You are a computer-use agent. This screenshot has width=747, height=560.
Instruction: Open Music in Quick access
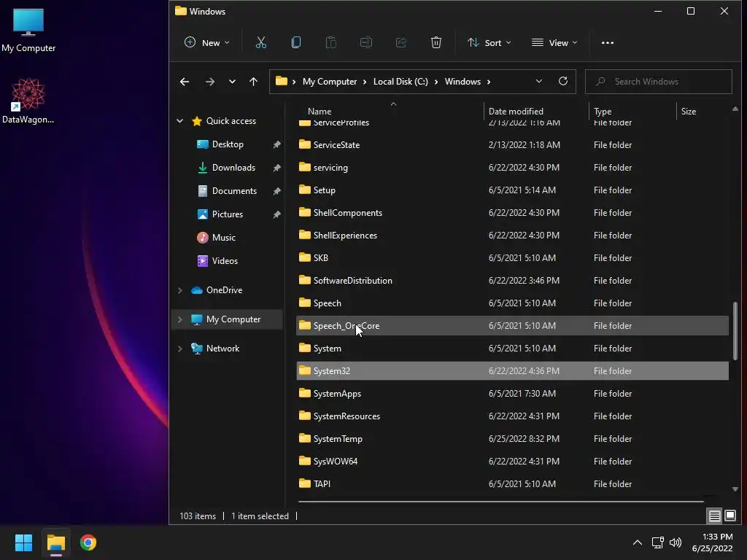(x=223, y=238)
